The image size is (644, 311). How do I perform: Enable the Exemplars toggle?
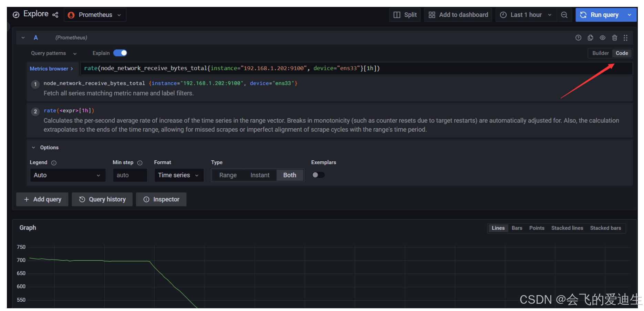[x=318, y=175]
